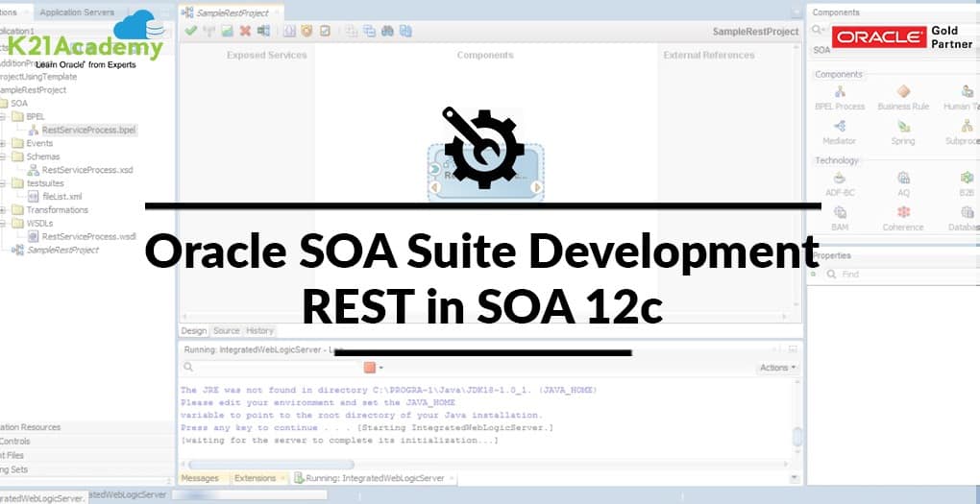Select the Business Rule component icon

pyautogui.click(x=902, y=92)
